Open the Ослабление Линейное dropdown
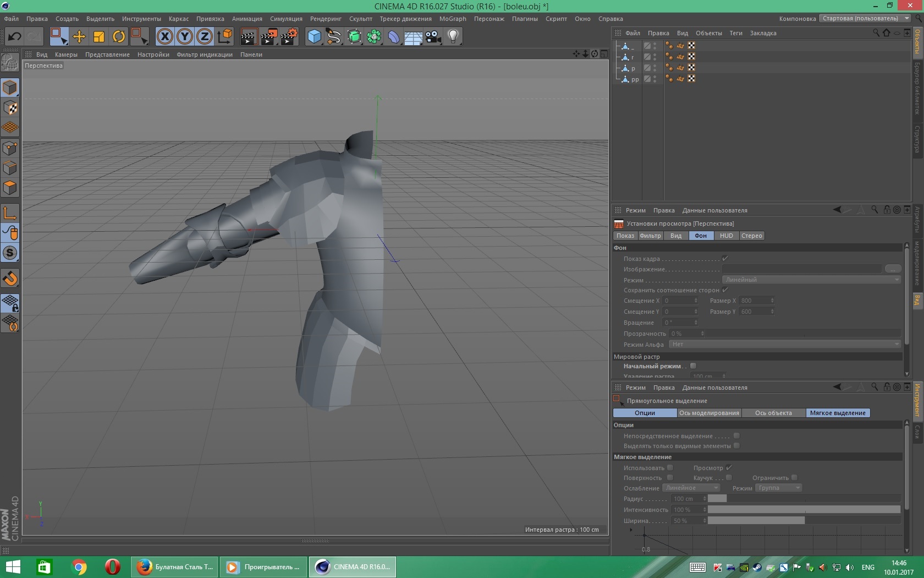 pos(691,488)
